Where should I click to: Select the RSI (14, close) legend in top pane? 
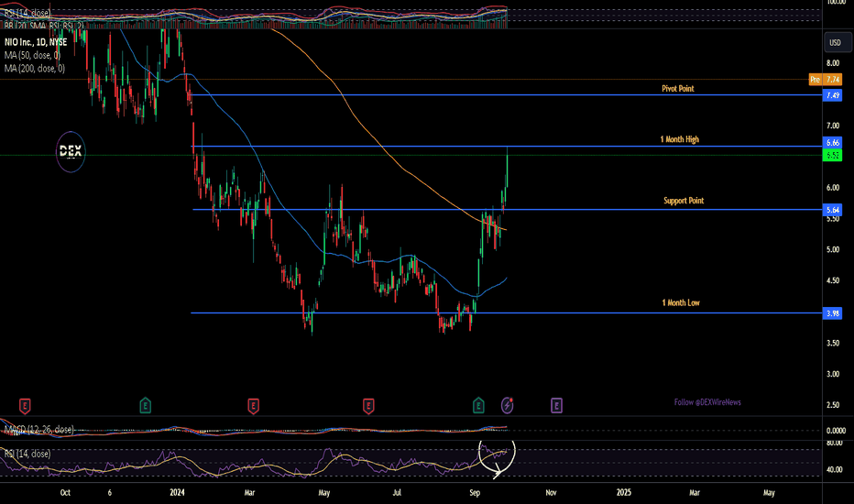tap(27, 13)
